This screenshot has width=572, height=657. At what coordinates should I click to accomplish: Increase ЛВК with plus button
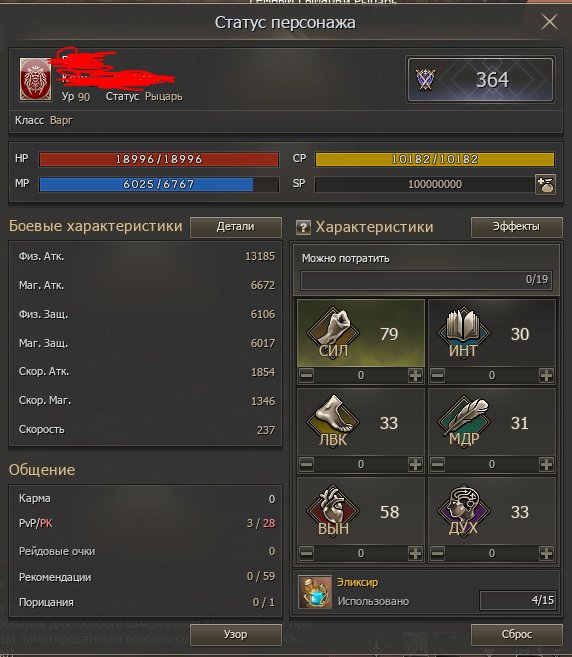coord(415,464)
